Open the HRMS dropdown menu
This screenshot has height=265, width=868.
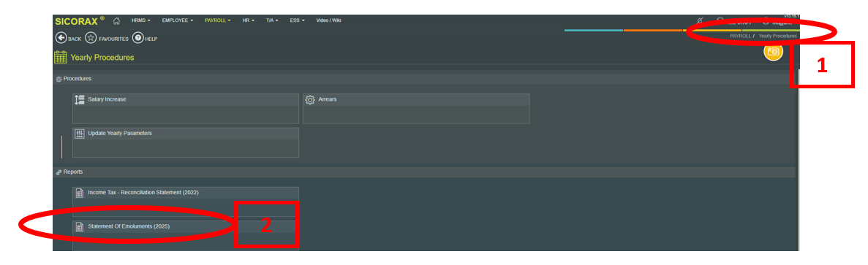(140, 20)
